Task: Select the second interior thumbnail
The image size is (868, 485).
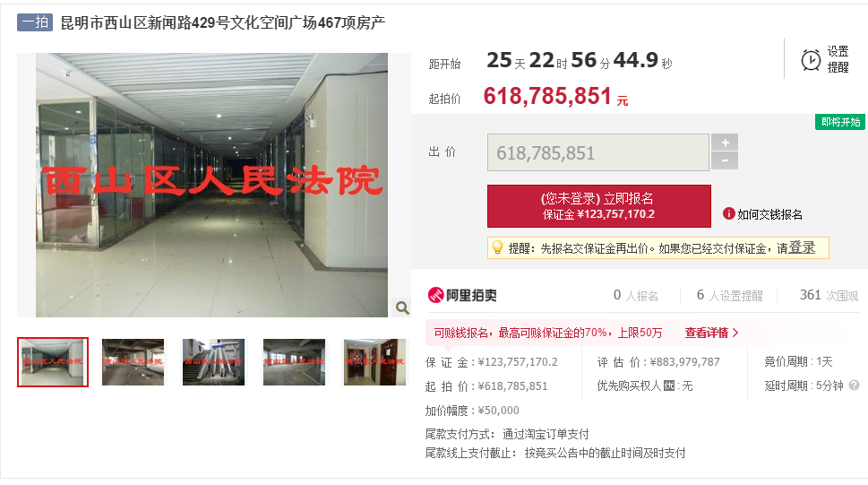Action: [133, 362]
